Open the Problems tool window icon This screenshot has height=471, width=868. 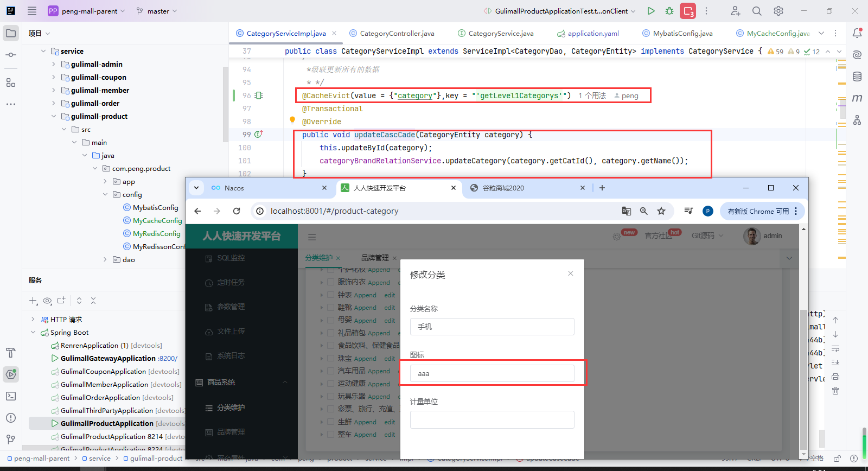[x=11, y=418]
